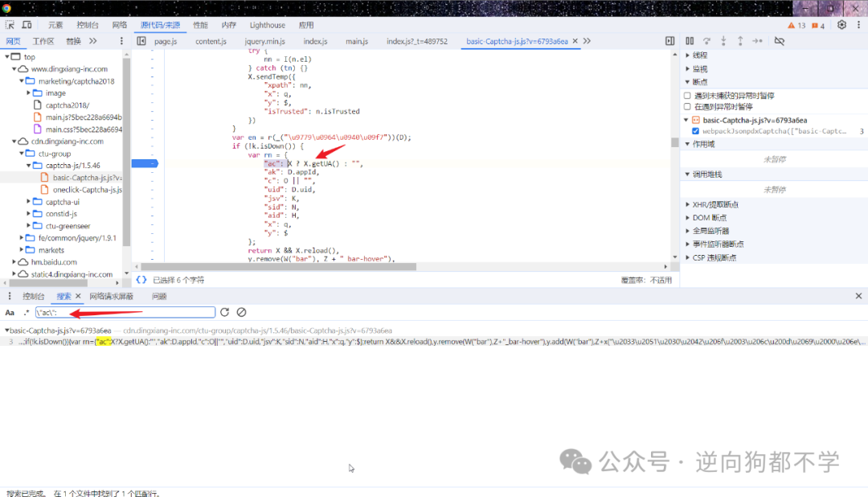Toggle device toolbar icon
The width and height of the screenshot is (868, 497).
(x=27, y=25)
